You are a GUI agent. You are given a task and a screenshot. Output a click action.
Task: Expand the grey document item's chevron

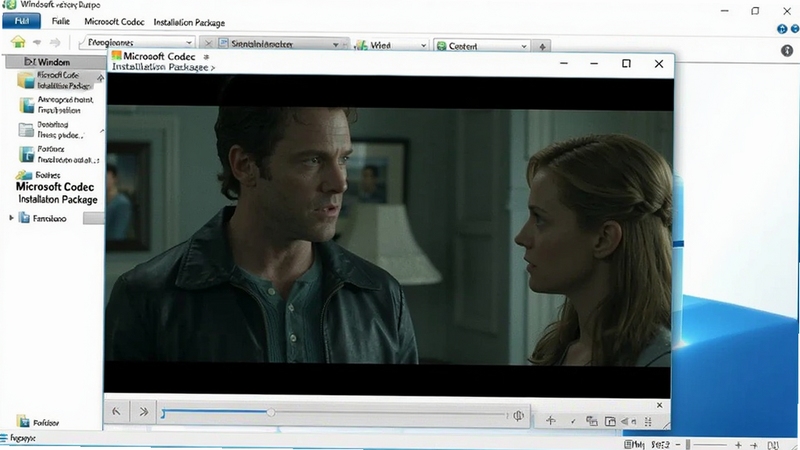(102, 131)
